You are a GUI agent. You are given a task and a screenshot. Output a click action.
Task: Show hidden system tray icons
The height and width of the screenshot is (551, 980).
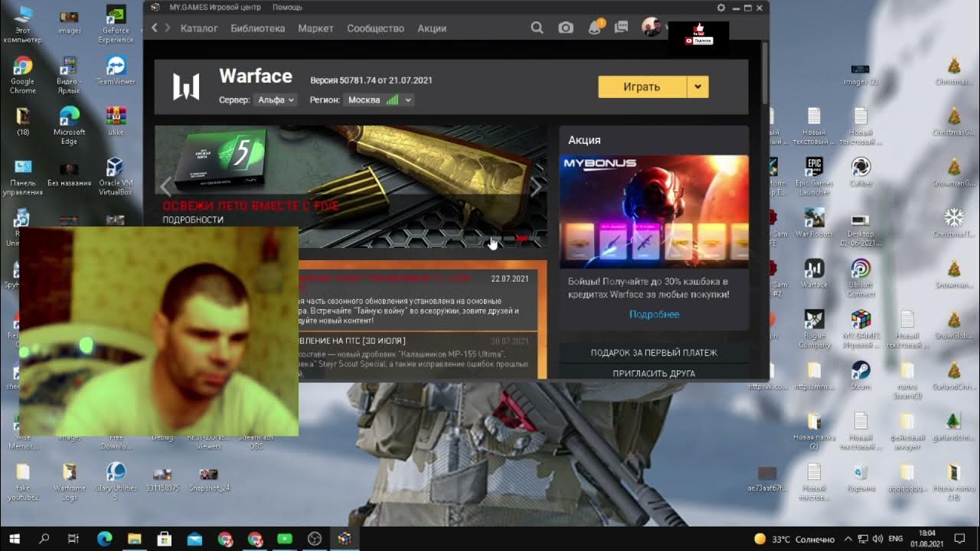coord(848,539)
